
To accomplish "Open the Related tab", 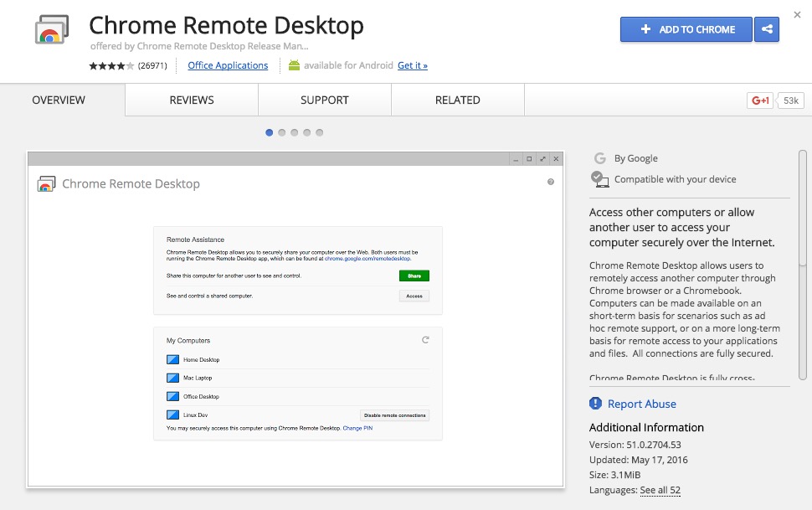I will tap(457, 100).
